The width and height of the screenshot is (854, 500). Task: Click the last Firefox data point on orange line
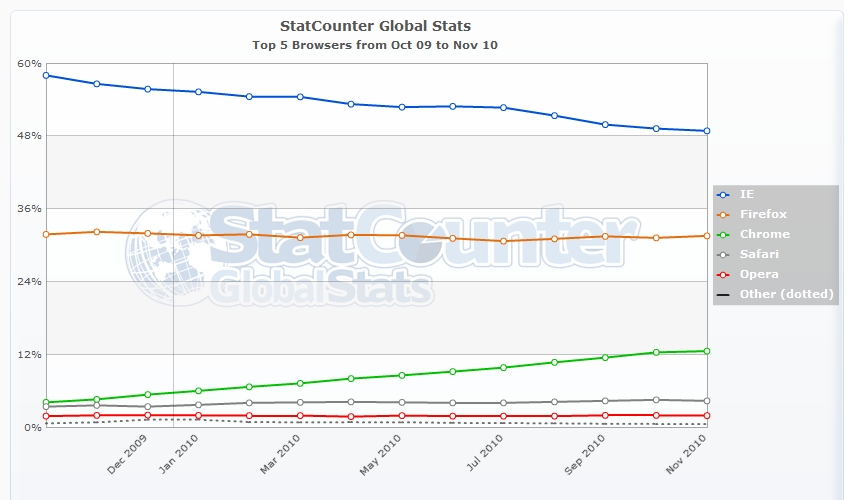pos(707,236)
